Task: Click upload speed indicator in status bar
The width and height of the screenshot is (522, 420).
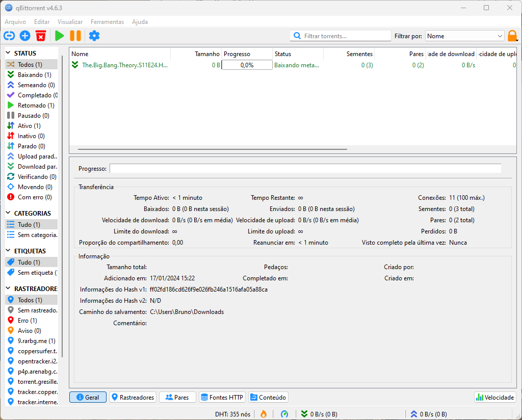Action: point(428,414)
